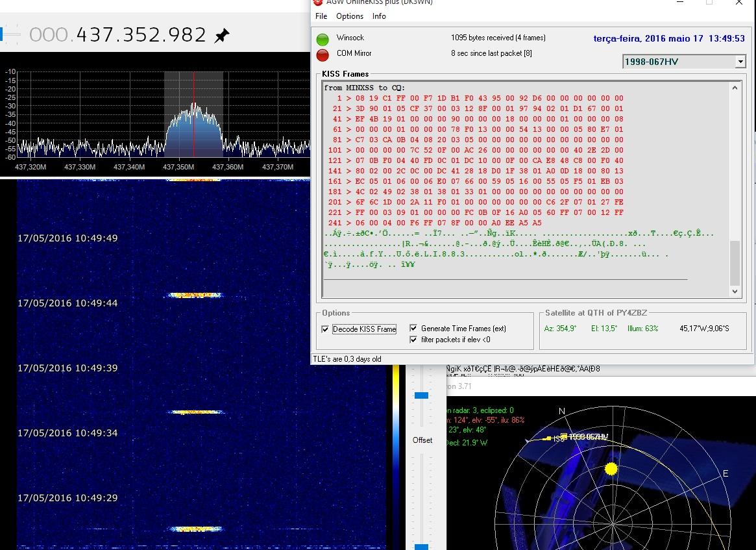This screenshot has height=550, width=756.
Task: Uncheck Generate Time Frames (ext)
Action: [x=413, y=328]
